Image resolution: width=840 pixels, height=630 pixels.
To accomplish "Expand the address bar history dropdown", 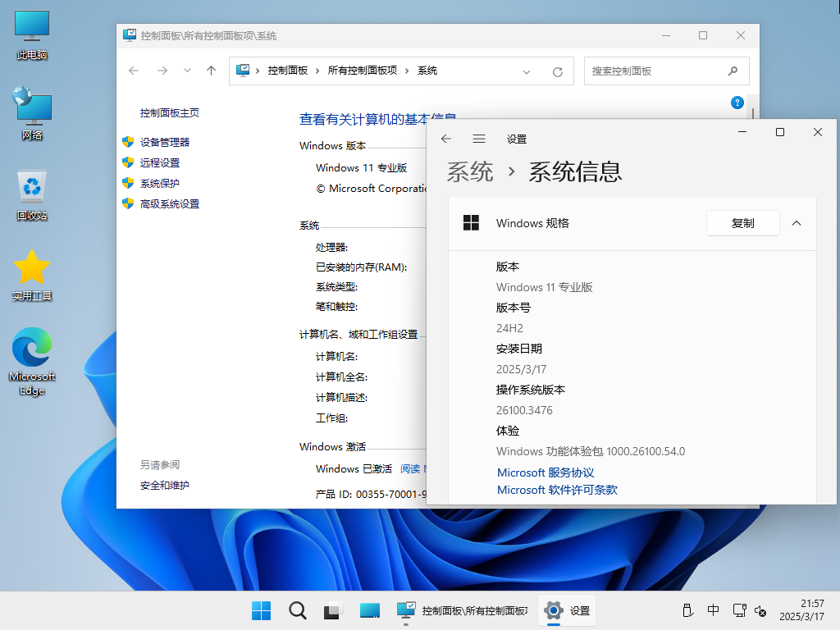I will [527, 71].
